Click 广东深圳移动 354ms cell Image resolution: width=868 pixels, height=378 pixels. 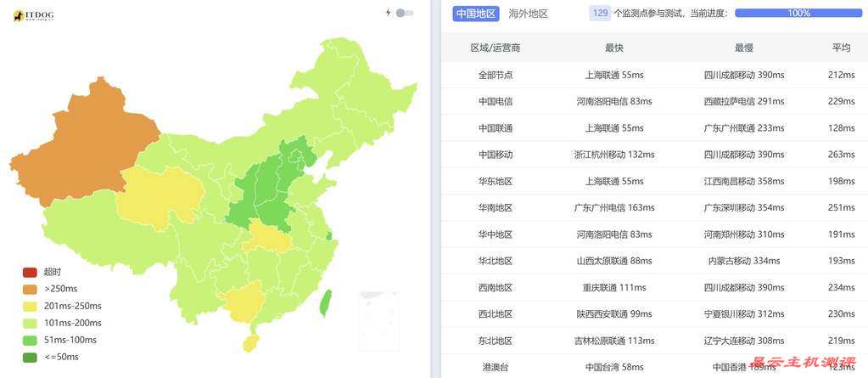[744, 208]
